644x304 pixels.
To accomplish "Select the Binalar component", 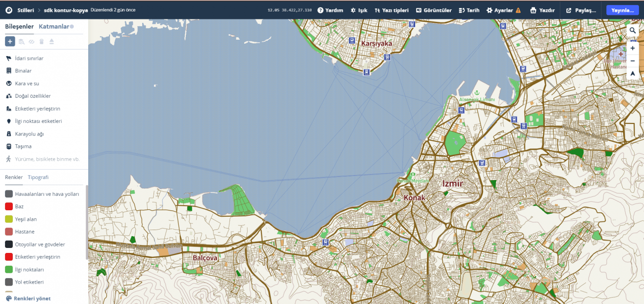I will [23, 71].
